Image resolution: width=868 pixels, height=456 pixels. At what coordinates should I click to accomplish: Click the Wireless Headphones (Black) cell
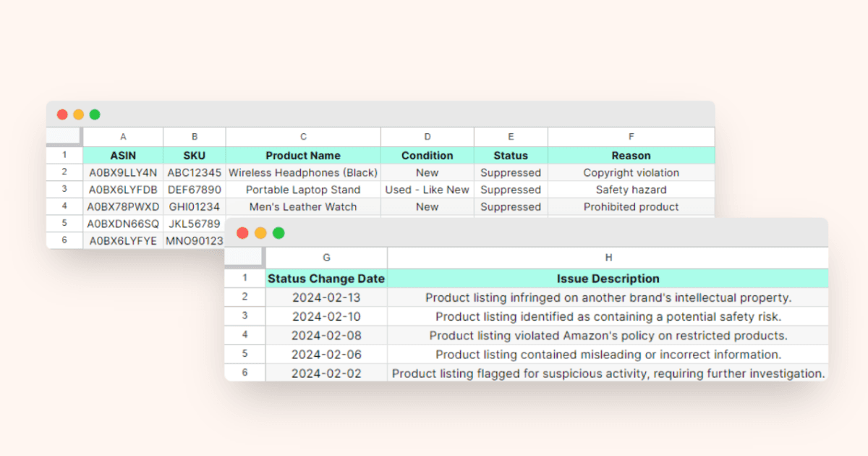303,172
